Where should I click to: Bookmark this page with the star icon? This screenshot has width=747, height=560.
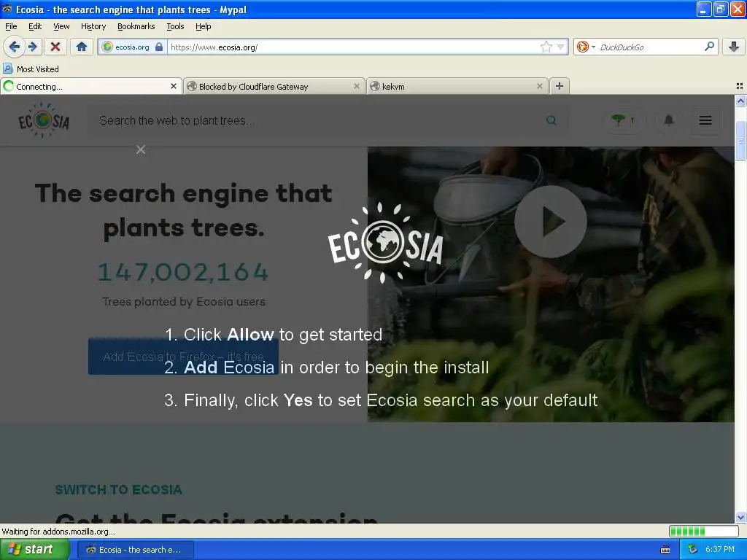click(x=546, y=47)
